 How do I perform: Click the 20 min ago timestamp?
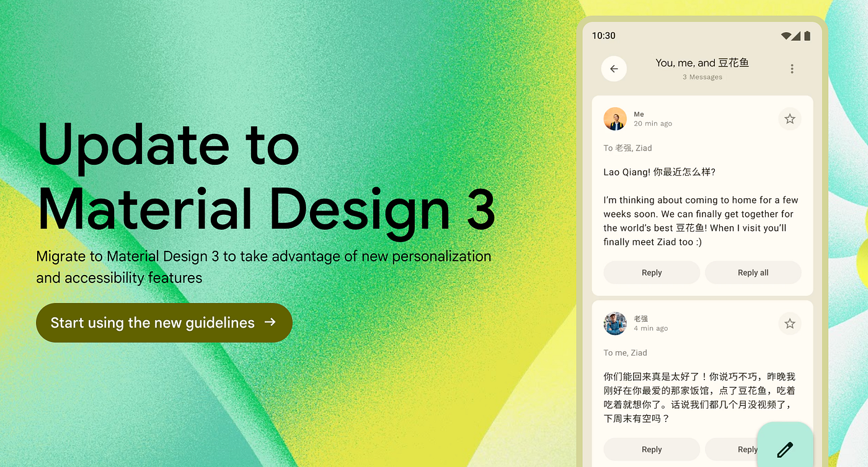[653, 124]
